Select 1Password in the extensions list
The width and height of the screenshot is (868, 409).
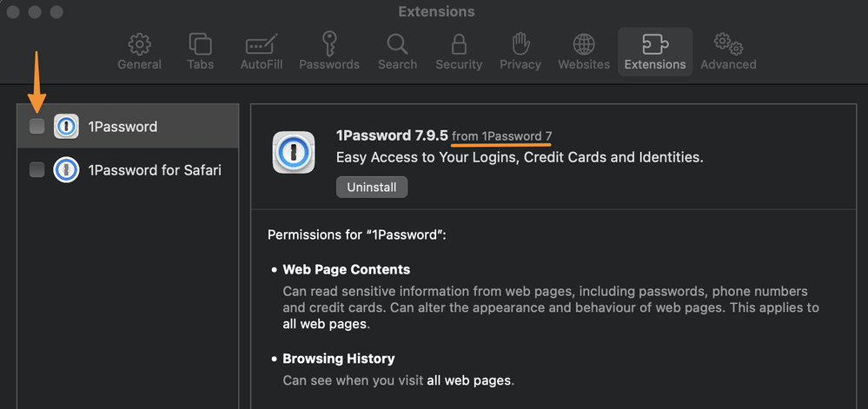tap(123, 127)
